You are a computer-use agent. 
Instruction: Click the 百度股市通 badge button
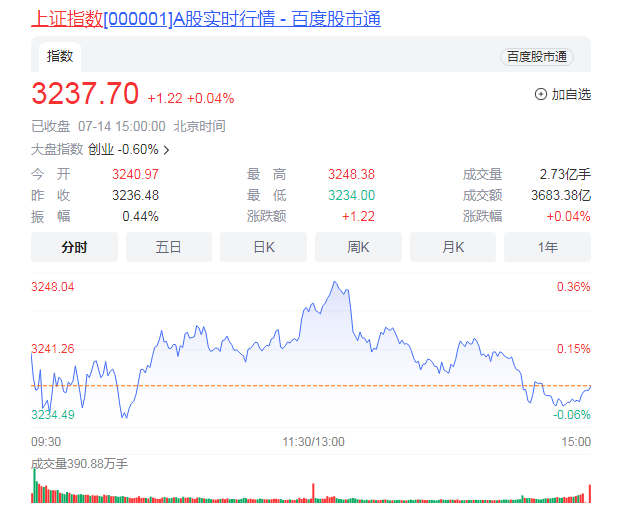click(537, 57)
